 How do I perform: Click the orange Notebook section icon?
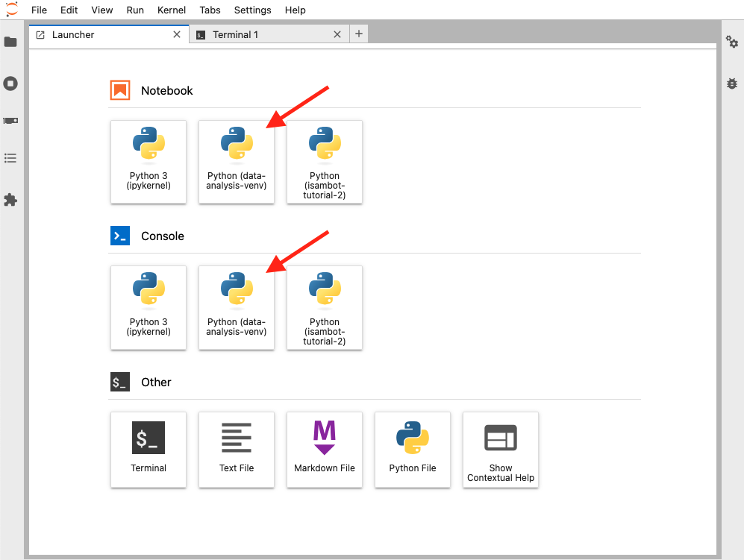pos(120,90)
